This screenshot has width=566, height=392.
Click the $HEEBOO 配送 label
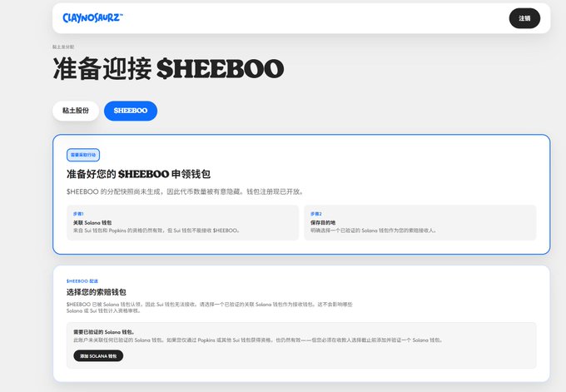point(82,280)
